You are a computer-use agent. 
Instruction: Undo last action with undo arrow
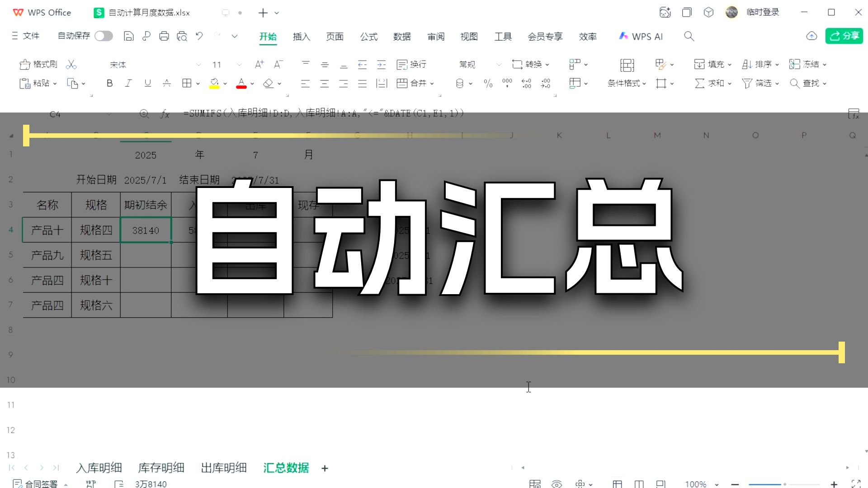pos(199,36)
